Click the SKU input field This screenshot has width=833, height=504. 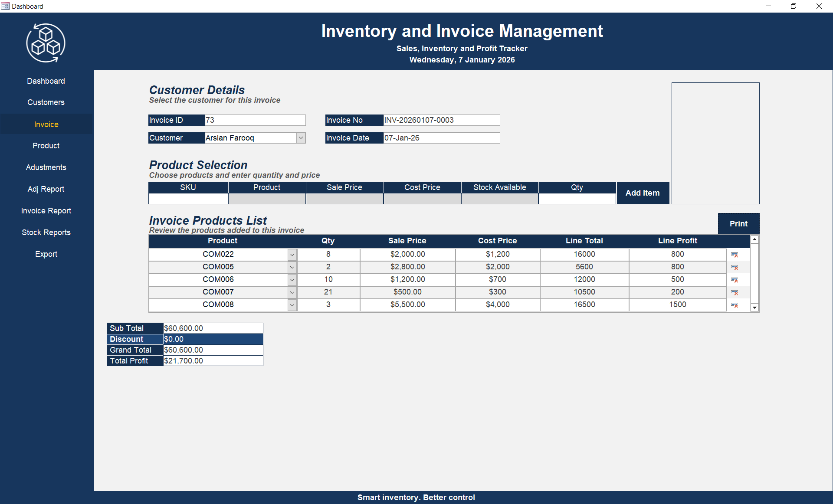188,199
